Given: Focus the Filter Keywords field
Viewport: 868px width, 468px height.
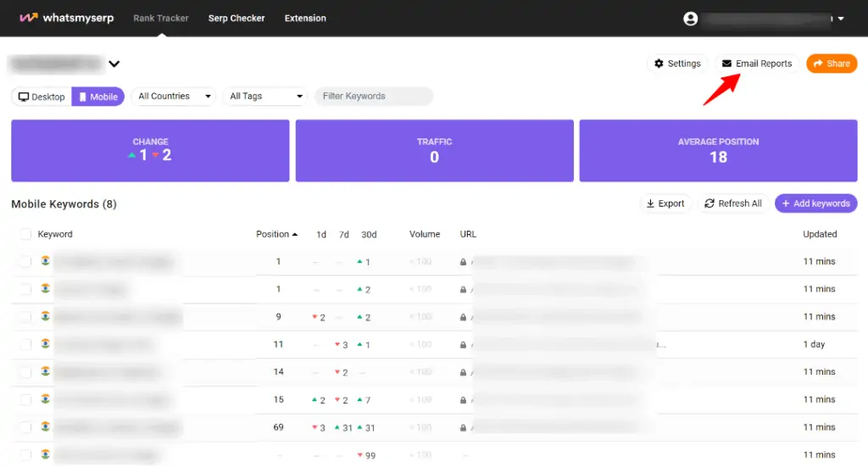Looking at the screenshot, I should (374, 97).
